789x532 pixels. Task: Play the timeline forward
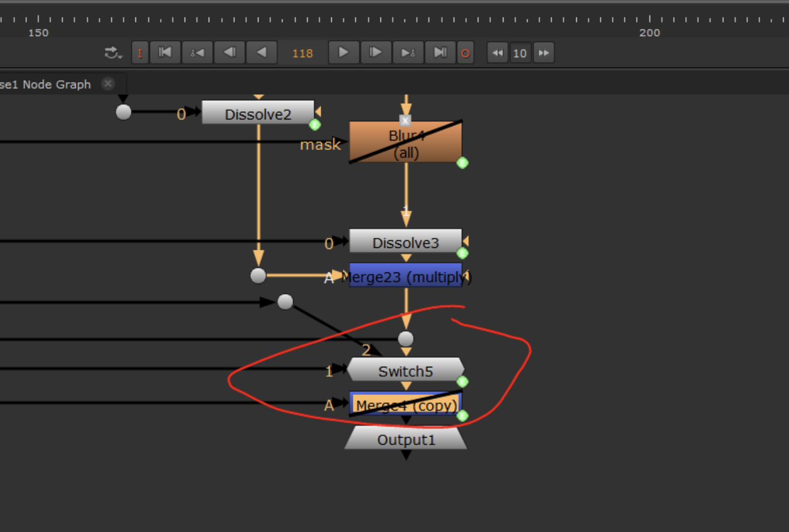point(344,53)
